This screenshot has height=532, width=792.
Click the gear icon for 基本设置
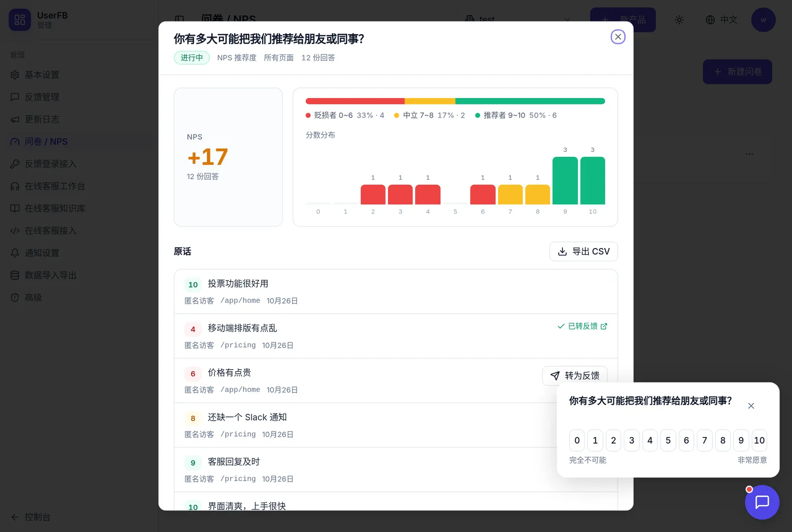(x=15, y=75)
